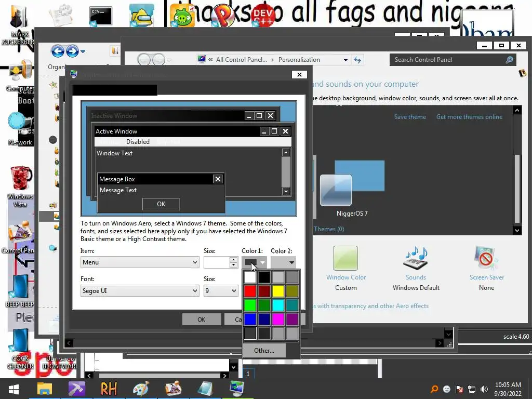Open the green pig game desktop icon
Screen dimensions: 532x399
coord(182,16)
